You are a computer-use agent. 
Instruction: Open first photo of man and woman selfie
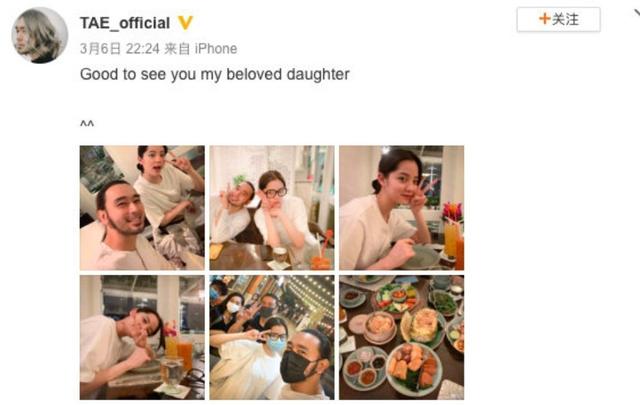(142, 207)
